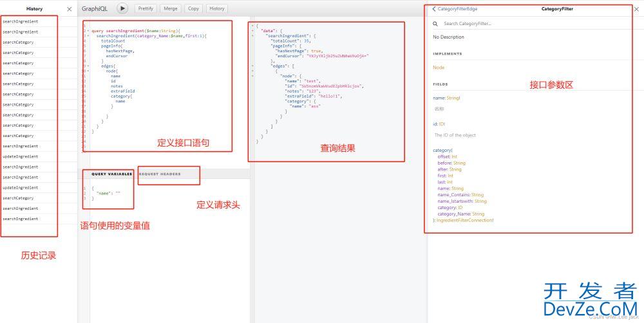This screenshot has height=323, width=644.
Task: Click "The ID of the object" description
Action: 455,135
